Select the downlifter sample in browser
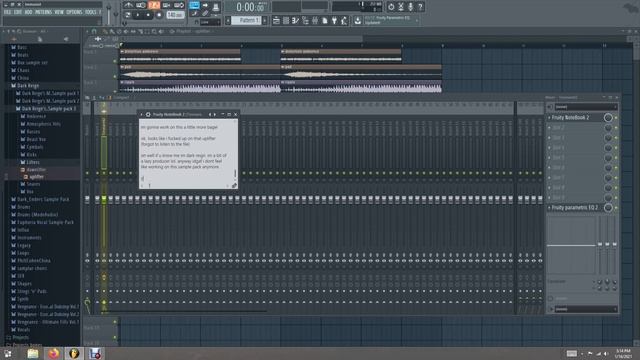The image size is (640, 360). click(x=37, y=170)
